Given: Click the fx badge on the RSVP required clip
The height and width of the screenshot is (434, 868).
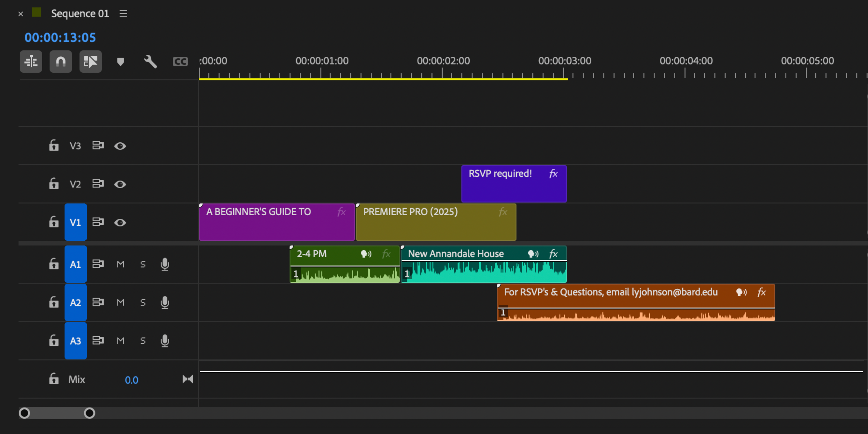Looking at the screenshot, I should coord(553,174).
